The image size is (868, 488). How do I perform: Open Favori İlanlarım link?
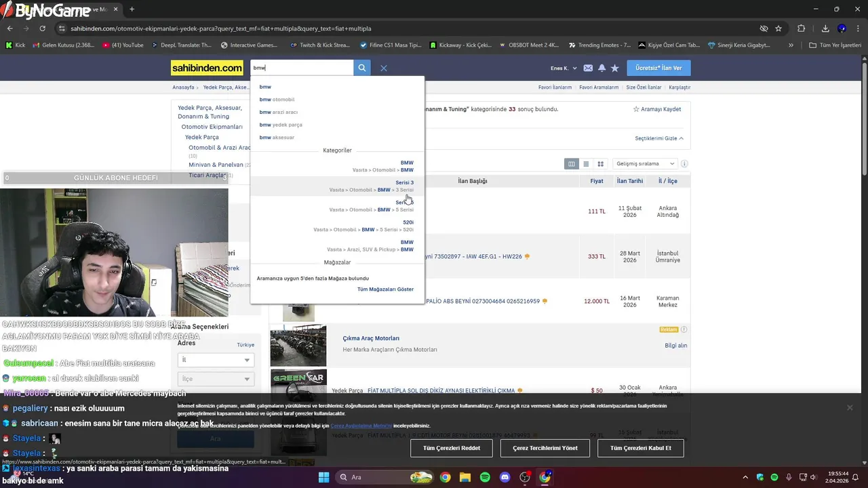[555, 87]
